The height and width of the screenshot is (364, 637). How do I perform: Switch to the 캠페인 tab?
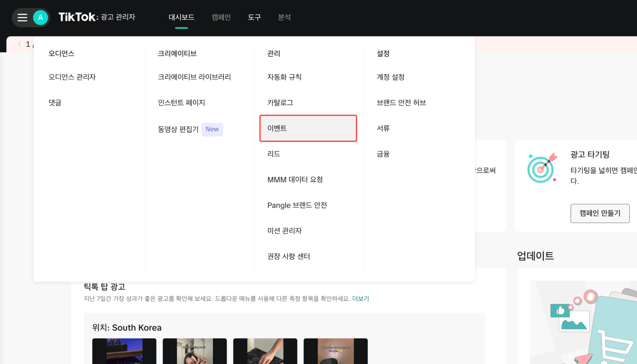point(221,17)
